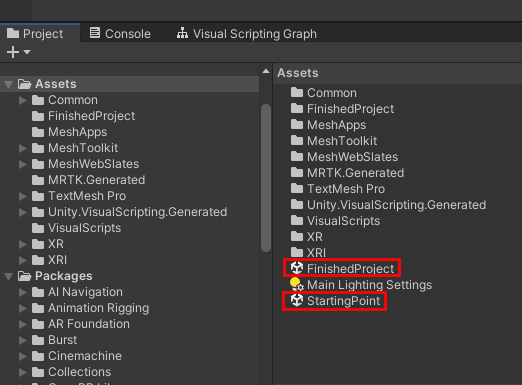Select Collections package label in tree

[x=79, y=372]
